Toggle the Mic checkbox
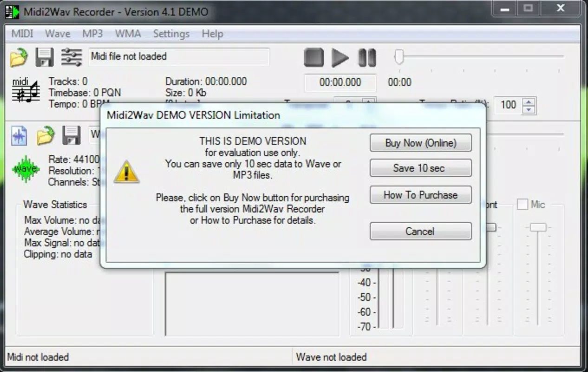The image size is (588, 372). click(x=523, y=204)
